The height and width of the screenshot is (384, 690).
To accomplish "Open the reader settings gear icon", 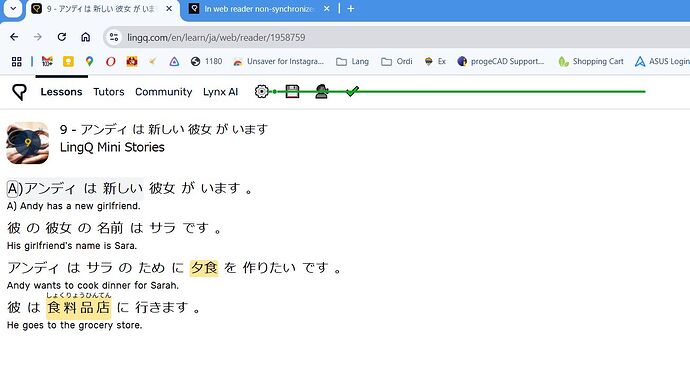I will tap(261, 91).
